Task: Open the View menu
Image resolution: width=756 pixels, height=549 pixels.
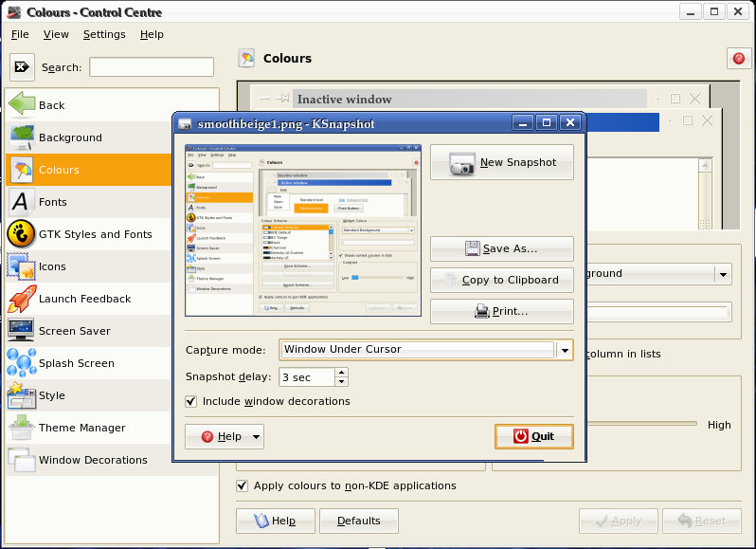Action: click(56, 34)
